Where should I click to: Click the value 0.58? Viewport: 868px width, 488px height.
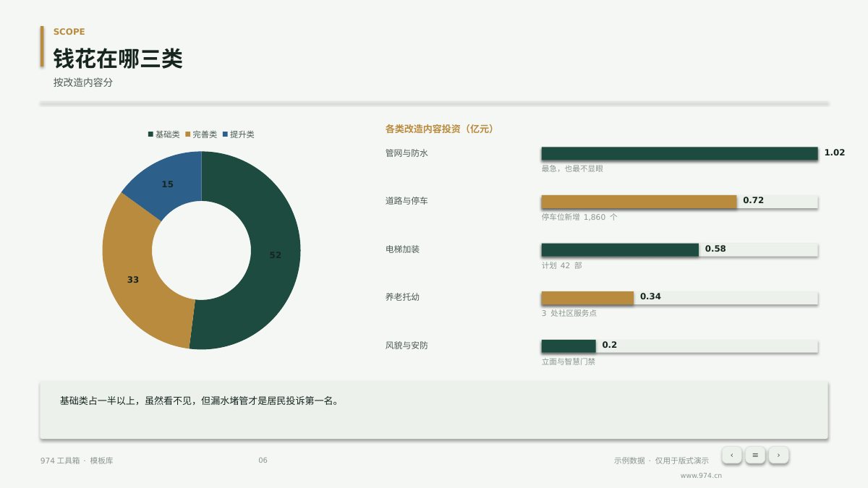pyautogui.click(x=715, y=249)
